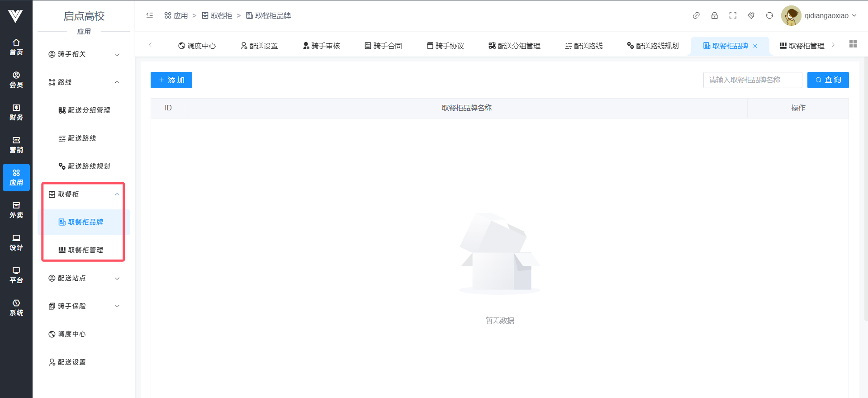Open the theme settings icon

pos(751,15)
